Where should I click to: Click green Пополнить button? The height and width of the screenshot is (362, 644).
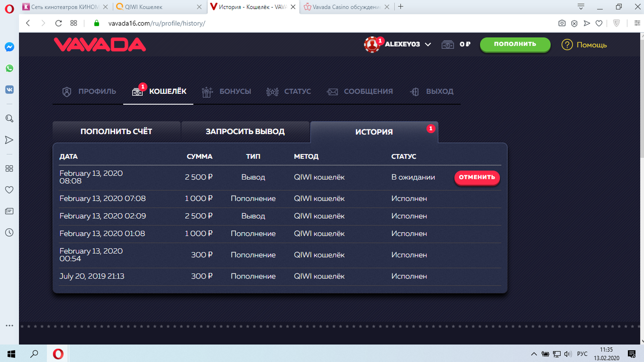coord(515,44)
